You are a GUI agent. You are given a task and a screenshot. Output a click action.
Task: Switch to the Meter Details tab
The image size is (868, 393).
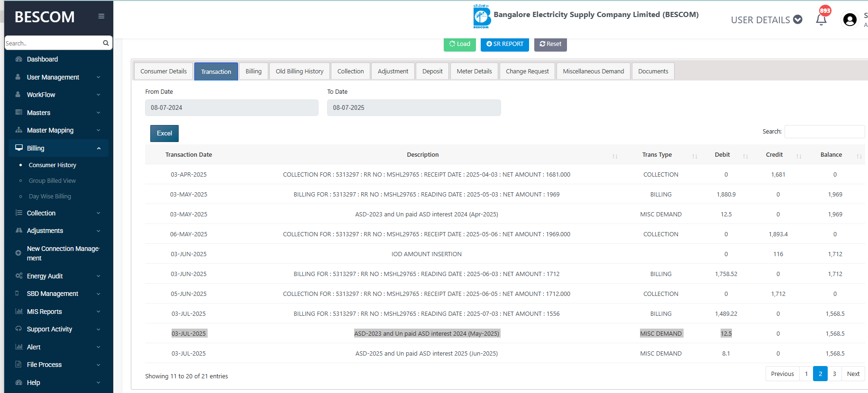(474, 71)
